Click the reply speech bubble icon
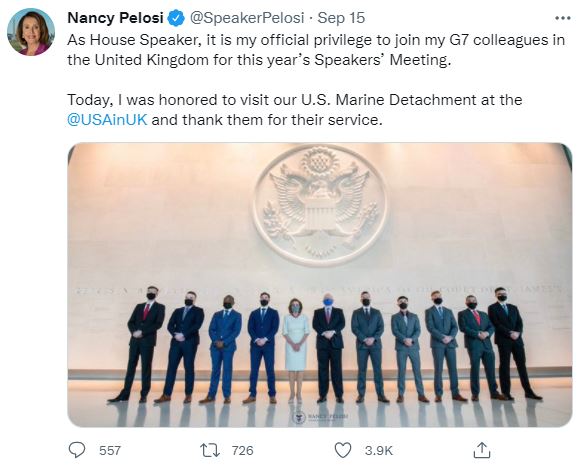 (77, 450)
